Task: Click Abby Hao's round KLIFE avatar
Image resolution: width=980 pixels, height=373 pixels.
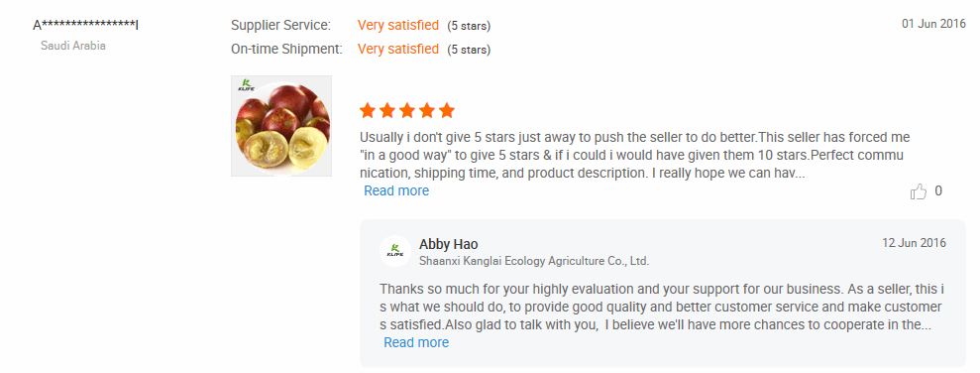Action: click(395, 251)
